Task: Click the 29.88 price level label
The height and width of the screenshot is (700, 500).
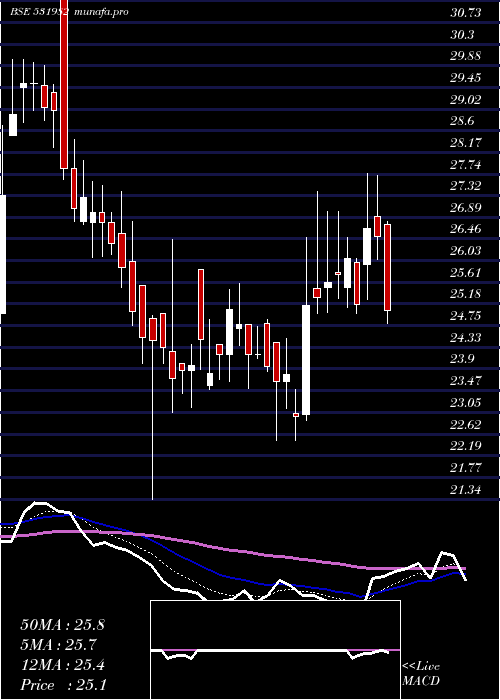Action: [x=466, y=56]
